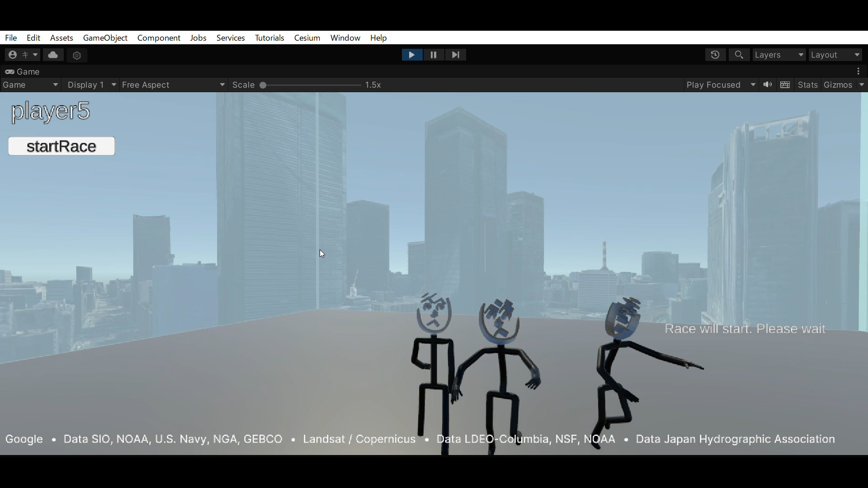Stop play mode via Play button

pos(412,55)
